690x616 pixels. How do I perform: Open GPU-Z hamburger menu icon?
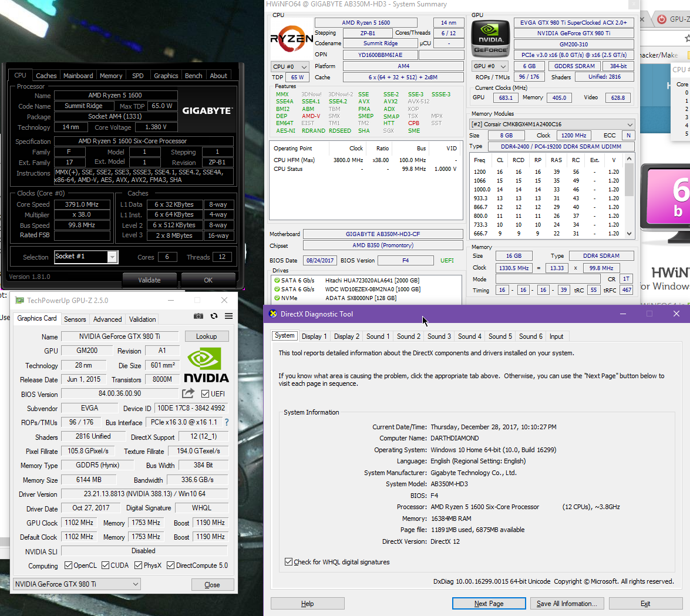[x=229, y=316]
